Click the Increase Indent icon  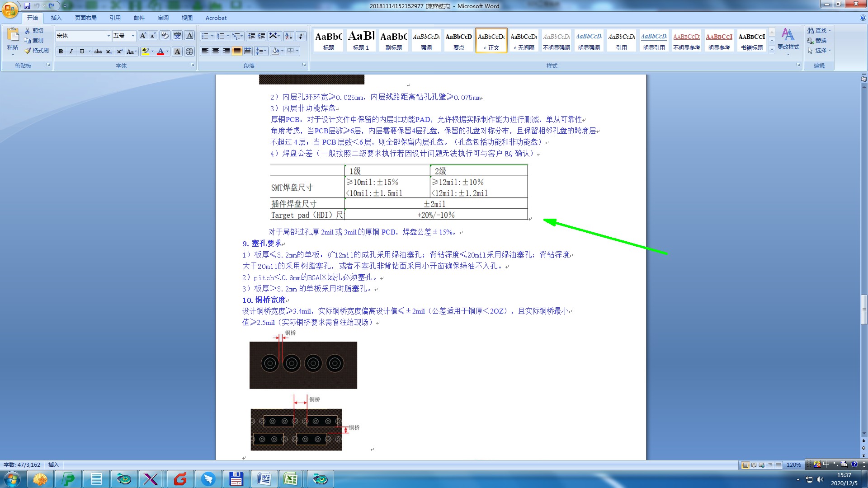pyautogui.click(x=262, y=36)
